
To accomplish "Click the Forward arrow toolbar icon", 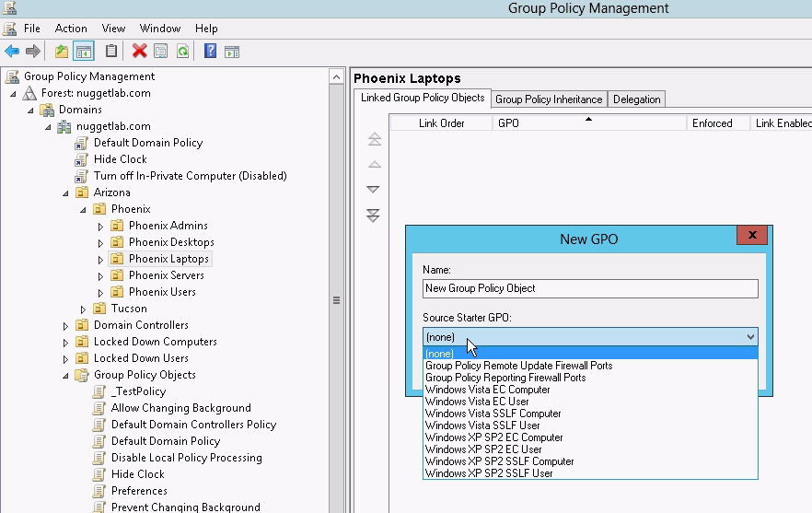I will [x=32, y=52].
